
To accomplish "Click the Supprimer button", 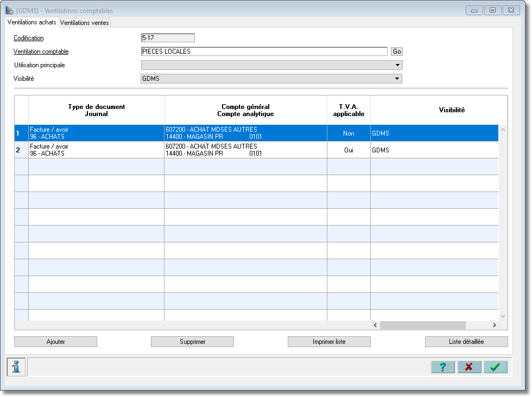I will 192,342.
